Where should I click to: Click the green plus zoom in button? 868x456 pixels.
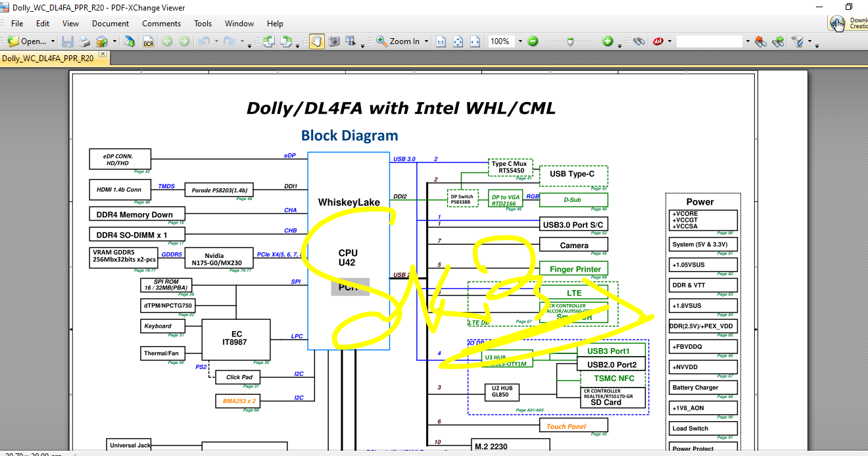608,41
